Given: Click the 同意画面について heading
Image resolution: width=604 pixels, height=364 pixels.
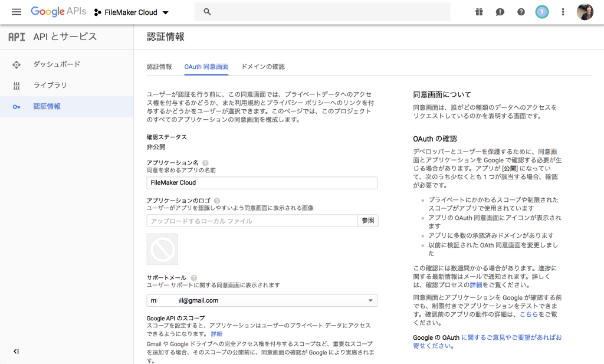Looking at the screenshot, I should tap(442, 95).
